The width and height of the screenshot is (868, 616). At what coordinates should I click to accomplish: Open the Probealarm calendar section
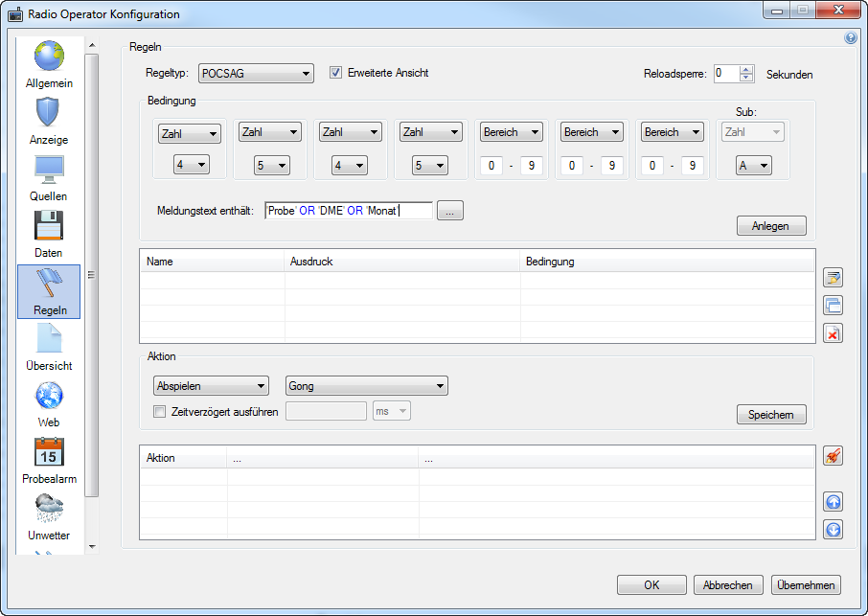49,461
